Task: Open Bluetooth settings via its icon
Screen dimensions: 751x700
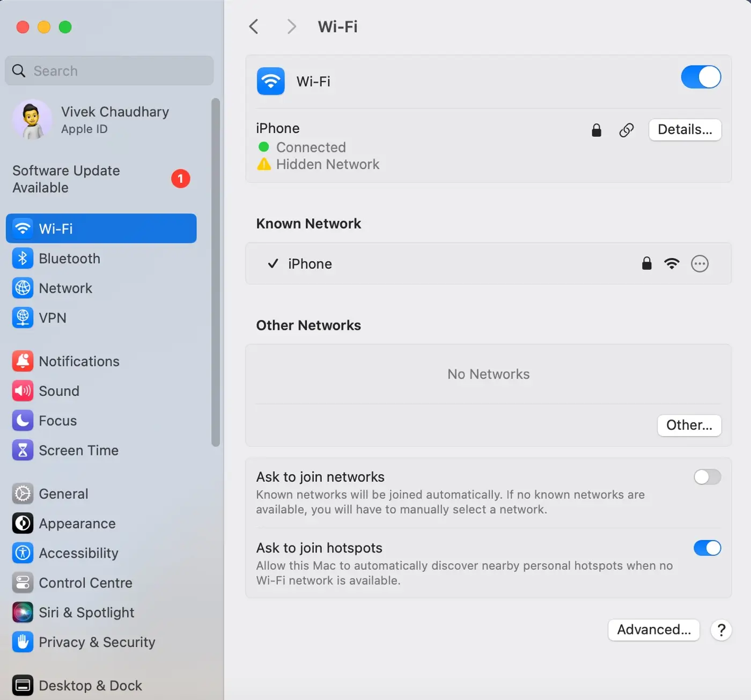Action: pos(23,259)
